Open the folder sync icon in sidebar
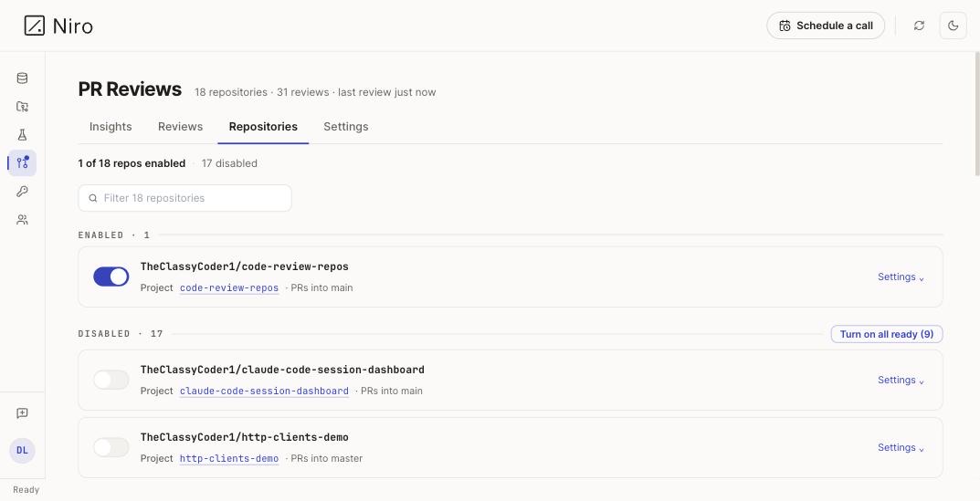 (22, 106)
